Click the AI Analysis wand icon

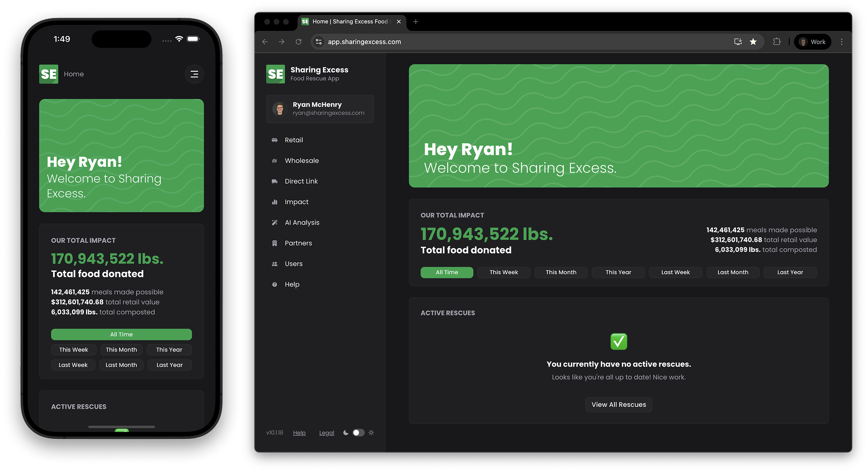(x=275, y=223)
